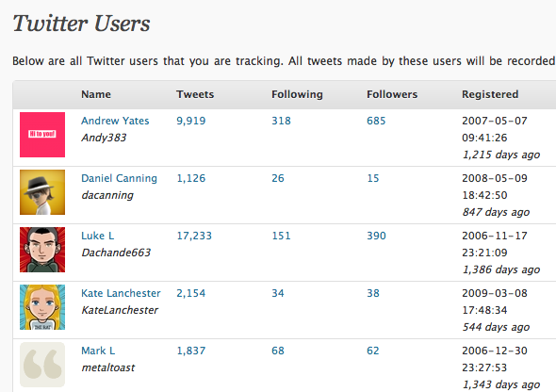Image resolution: width=556 pixels, height=392 pixels.
Task: Follow the Daniel Canning name link
Action: [x=119, y=178]
